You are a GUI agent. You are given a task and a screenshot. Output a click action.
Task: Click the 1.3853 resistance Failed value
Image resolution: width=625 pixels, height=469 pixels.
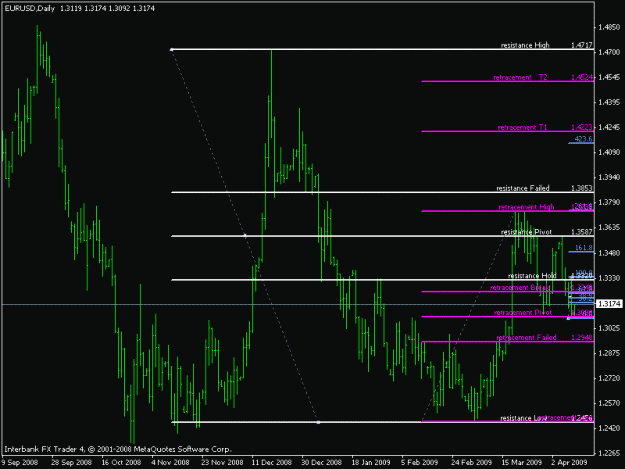pos(582,188)
